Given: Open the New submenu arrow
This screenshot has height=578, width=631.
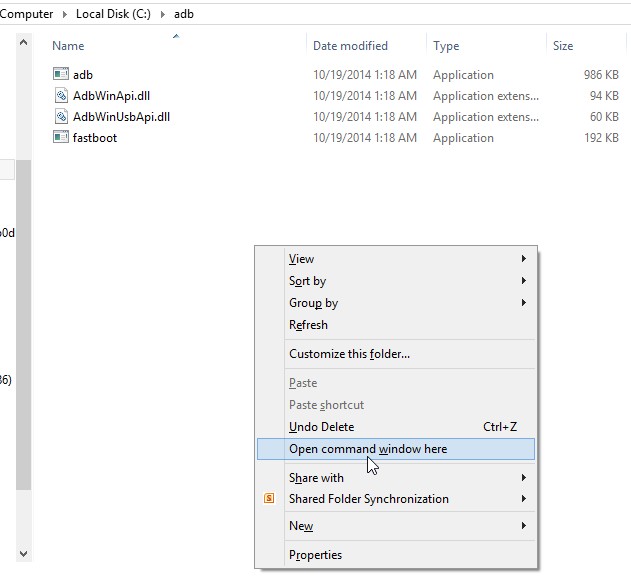Looking at the screenshot, I should 523,526.
